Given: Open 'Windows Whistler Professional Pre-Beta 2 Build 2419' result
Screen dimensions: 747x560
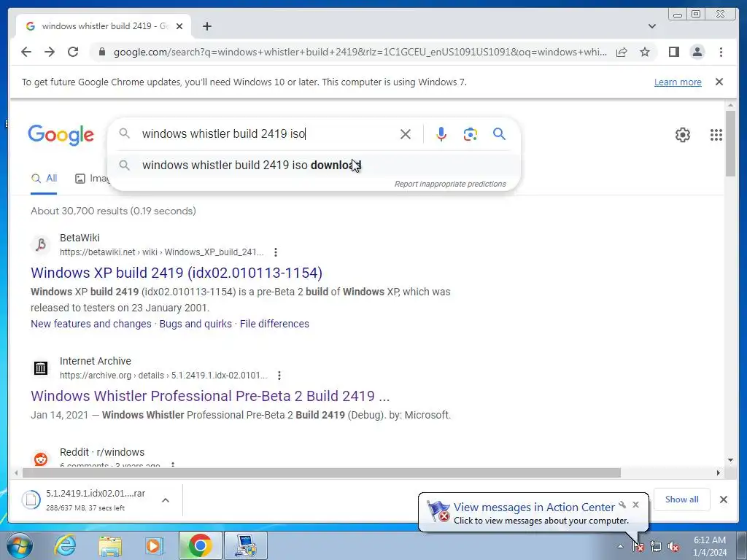Looking at the screenshot, I should (210, 396).
